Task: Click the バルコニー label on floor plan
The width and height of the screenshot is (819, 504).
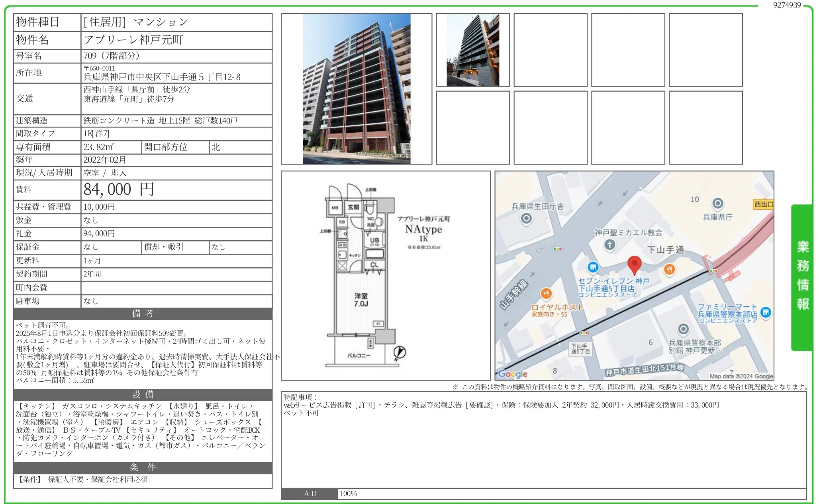Action: (359, 355)
